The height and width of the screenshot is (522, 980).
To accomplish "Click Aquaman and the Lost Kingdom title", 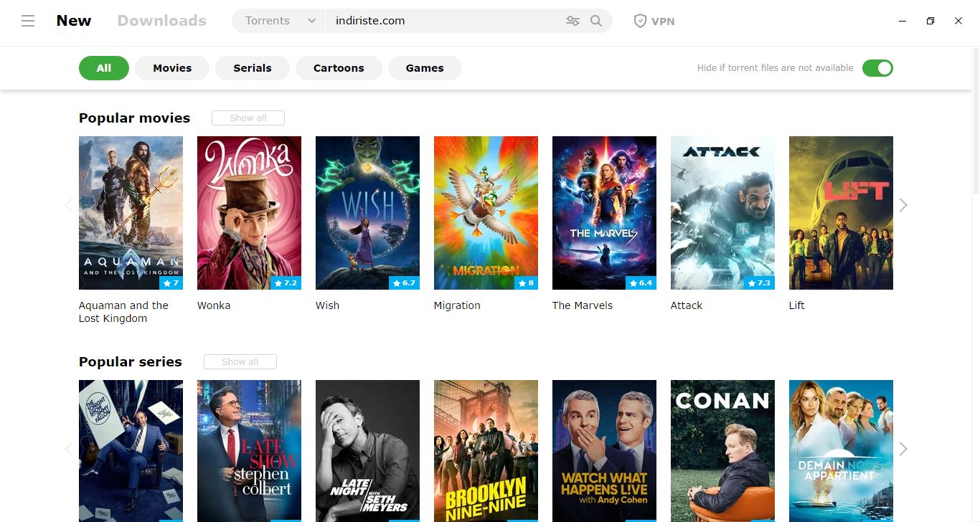I will pyautogui.click(x=123, y=312).
